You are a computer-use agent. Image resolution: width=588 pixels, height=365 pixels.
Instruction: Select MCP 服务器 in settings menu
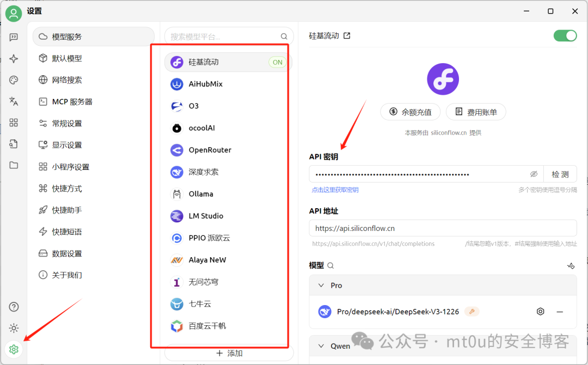(94, 102)
